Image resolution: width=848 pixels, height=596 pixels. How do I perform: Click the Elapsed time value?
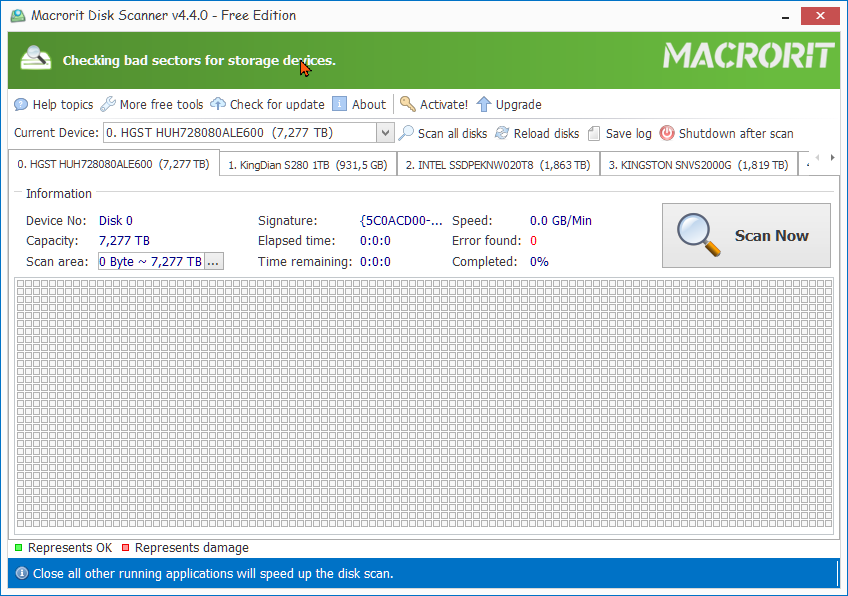point(375,241)
